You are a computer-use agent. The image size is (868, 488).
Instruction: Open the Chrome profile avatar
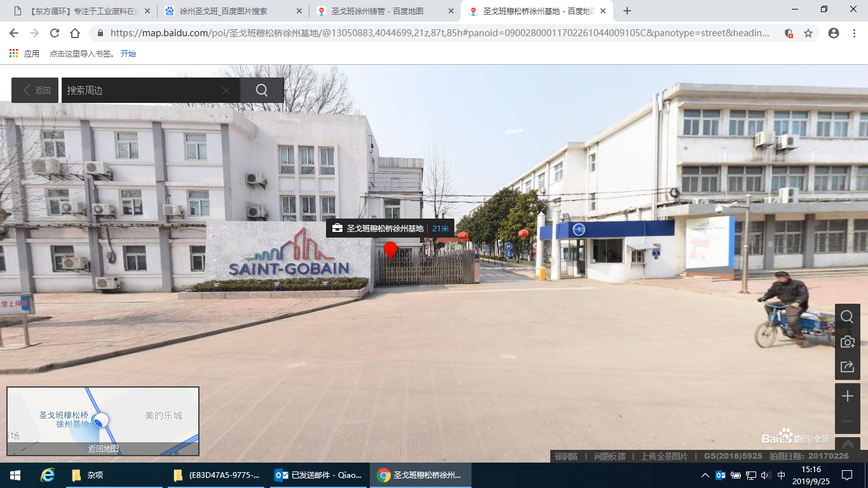click(x=834, y=33)
